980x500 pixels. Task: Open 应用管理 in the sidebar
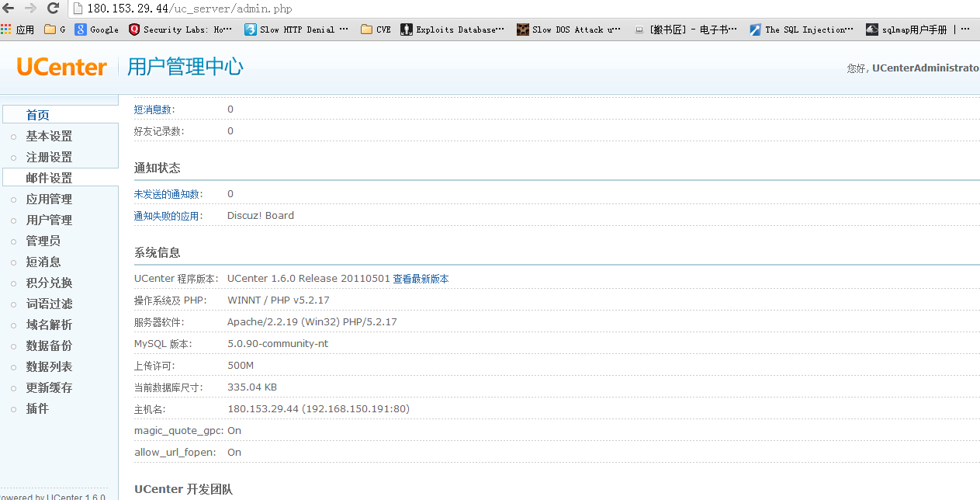tap(49, 199)
